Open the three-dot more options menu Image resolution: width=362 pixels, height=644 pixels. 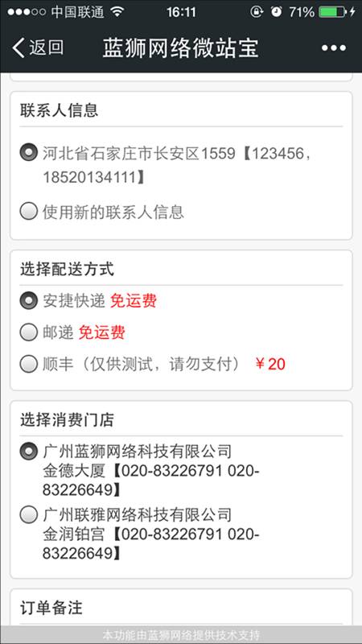(x=333, y=48)
